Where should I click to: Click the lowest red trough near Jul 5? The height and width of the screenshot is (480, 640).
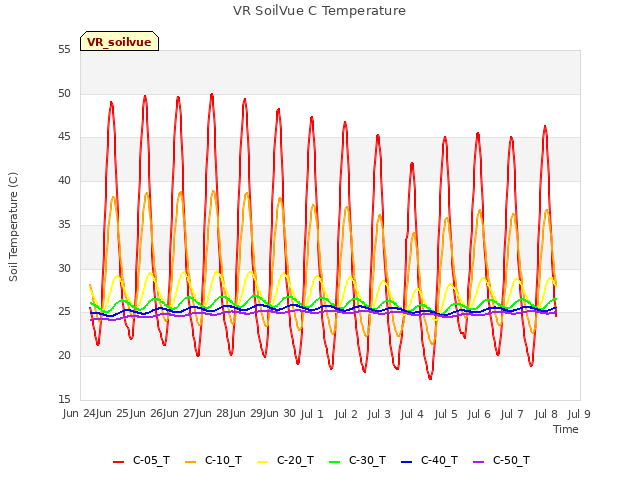pyautogui.click(x=430, y=378)
